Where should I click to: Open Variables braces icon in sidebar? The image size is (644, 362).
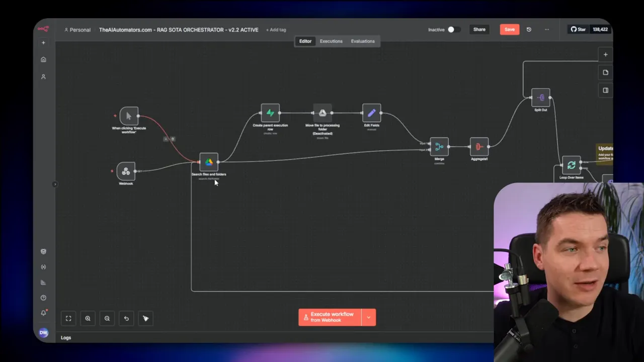coord(43,267)
